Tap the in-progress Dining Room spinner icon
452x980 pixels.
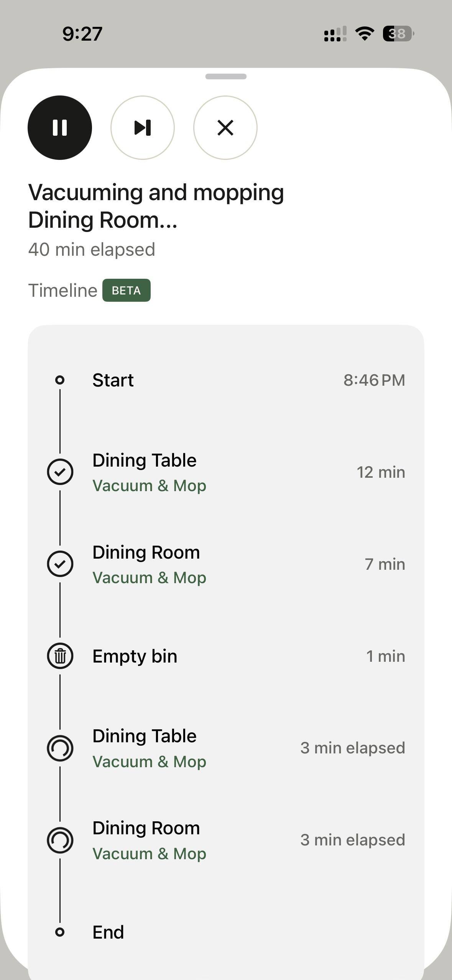(x=60, y=840)
